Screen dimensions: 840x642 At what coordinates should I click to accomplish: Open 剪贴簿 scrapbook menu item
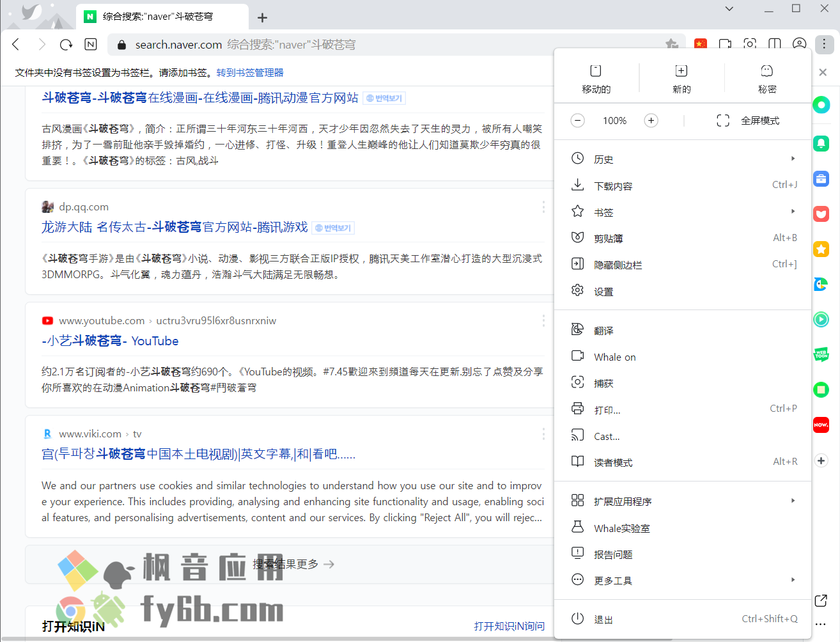click(683, 238)
